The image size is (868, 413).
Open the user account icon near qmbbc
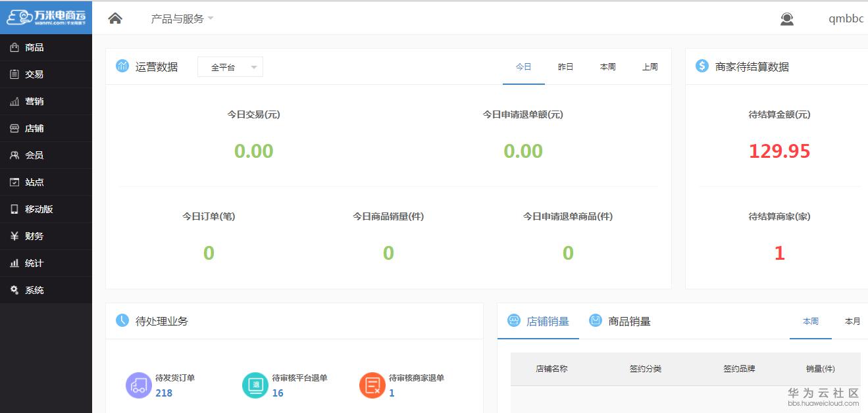click(x=786, y=19)
